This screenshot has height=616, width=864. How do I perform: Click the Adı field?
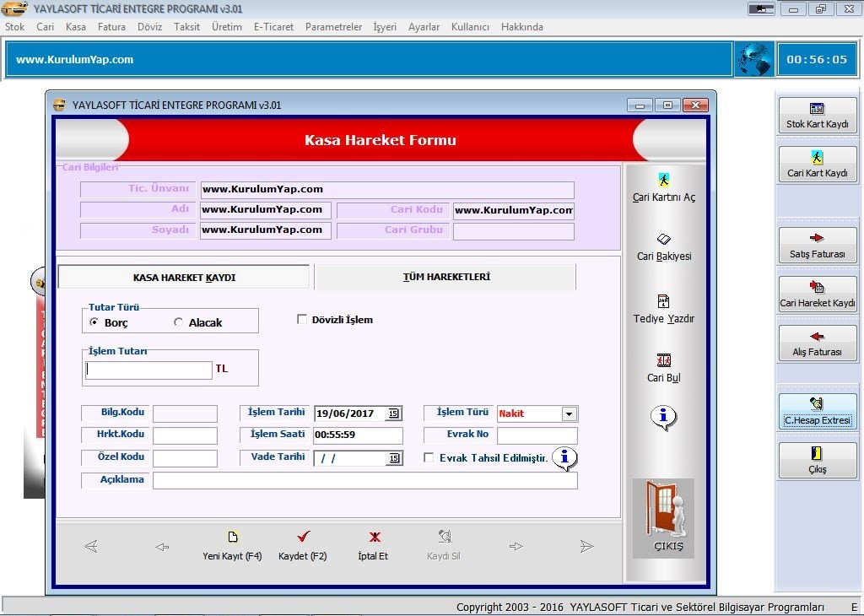pyautogui.click(x=266, y=210)
